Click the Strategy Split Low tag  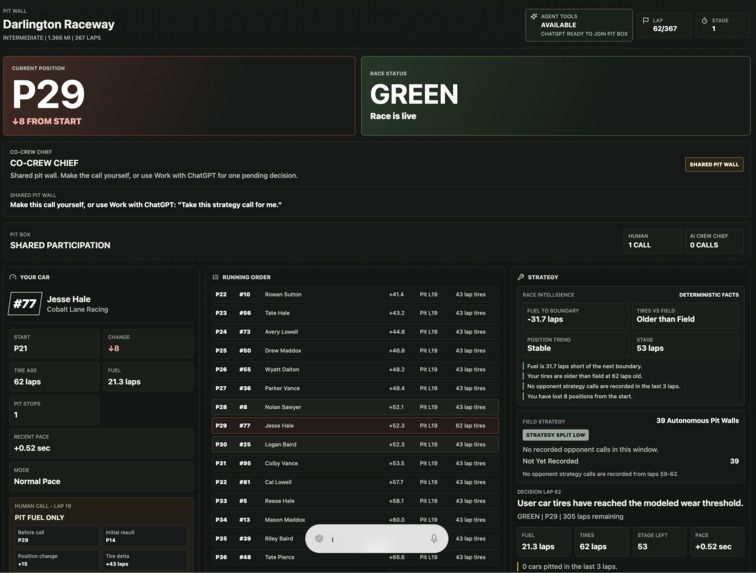click(555, 435)
